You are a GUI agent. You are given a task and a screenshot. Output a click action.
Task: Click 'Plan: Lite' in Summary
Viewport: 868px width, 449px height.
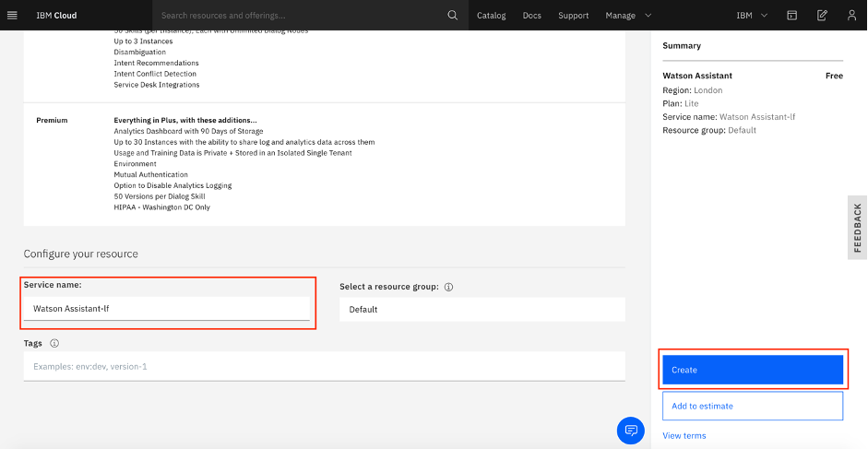[x=681, y=103]
